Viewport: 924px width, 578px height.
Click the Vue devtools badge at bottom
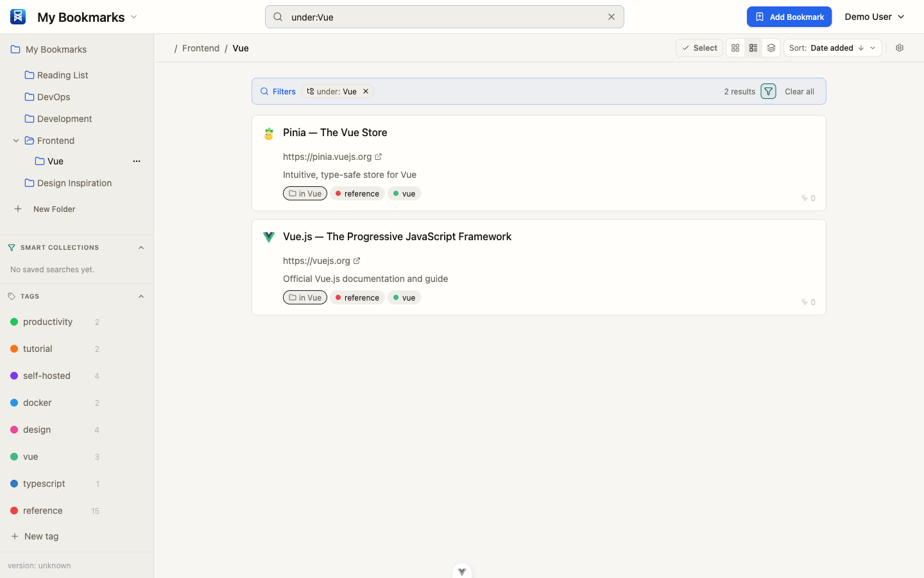pos(462,571)
